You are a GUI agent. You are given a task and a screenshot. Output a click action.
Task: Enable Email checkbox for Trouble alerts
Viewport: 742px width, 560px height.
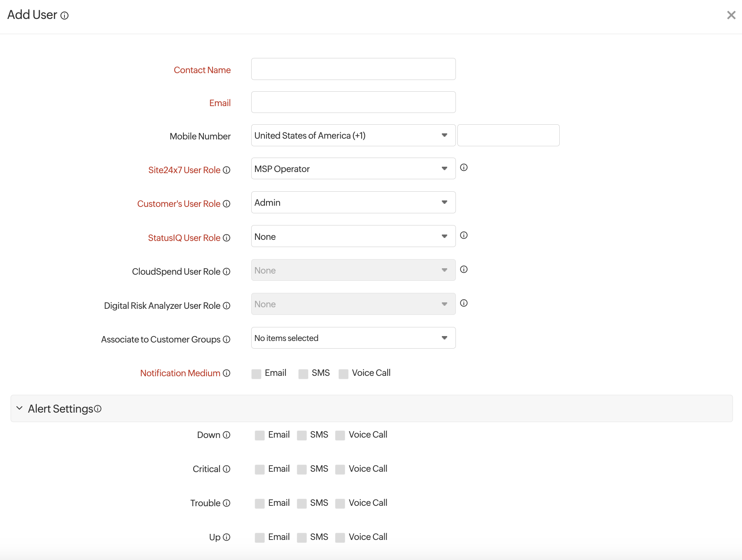click(260, 504)
